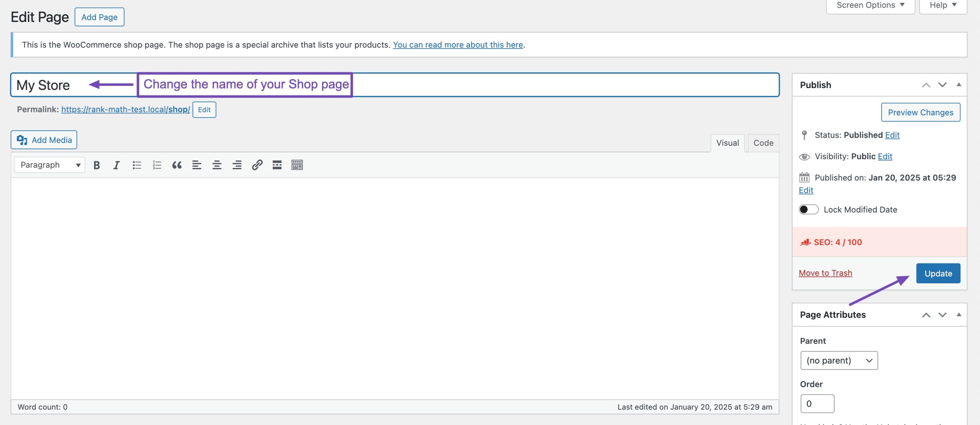Open the Parent page dropdown
This screenshot has width=980, height=425.
click(x=839, y=360)
